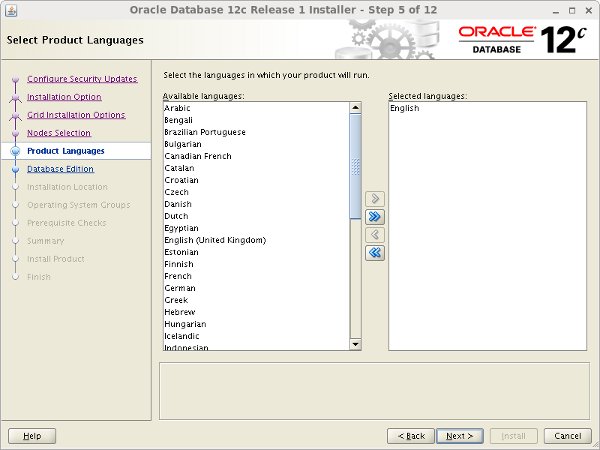
Task: Minimize the installer window
Action: (x=556, y=11)
